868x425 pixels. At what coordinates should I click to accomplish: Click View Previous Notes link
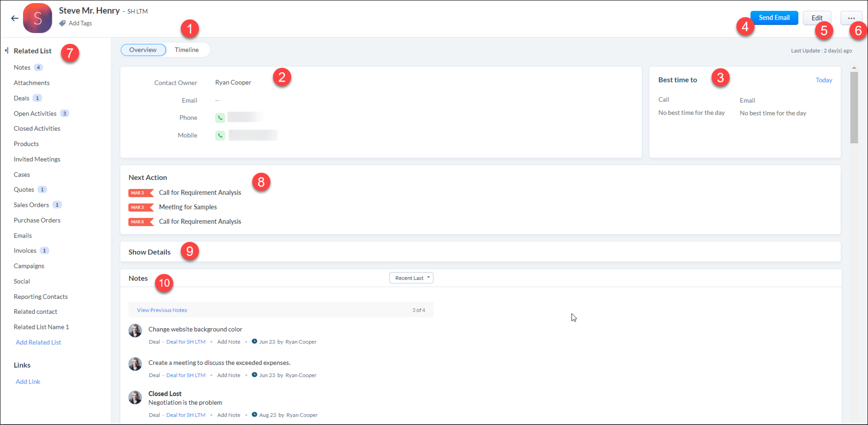(x=162, y=310)
